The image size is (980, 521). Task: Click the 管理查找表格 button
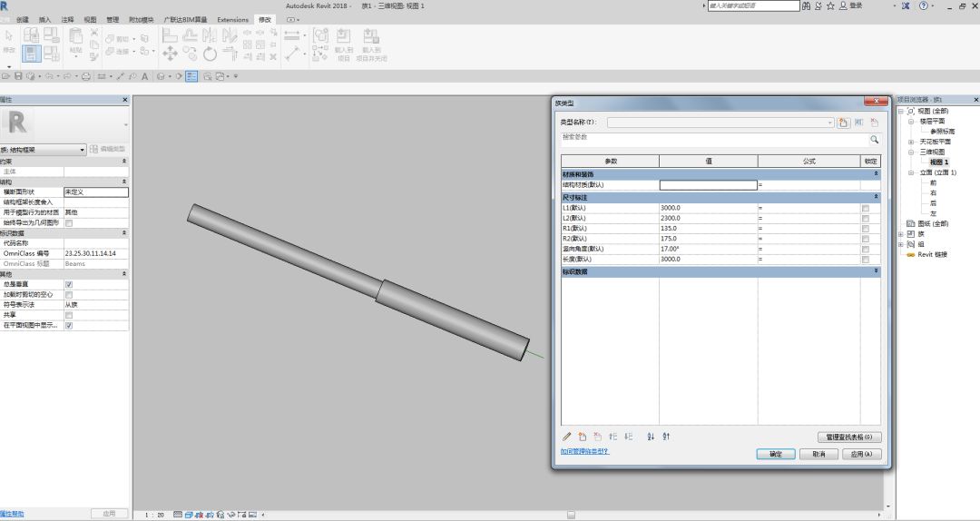849,437
